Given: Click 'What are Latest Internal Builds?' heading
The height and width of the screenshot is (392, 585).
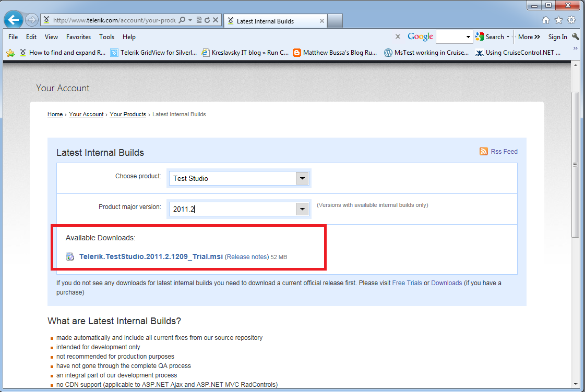Looking at the screenshot, I should coord(114,321).
